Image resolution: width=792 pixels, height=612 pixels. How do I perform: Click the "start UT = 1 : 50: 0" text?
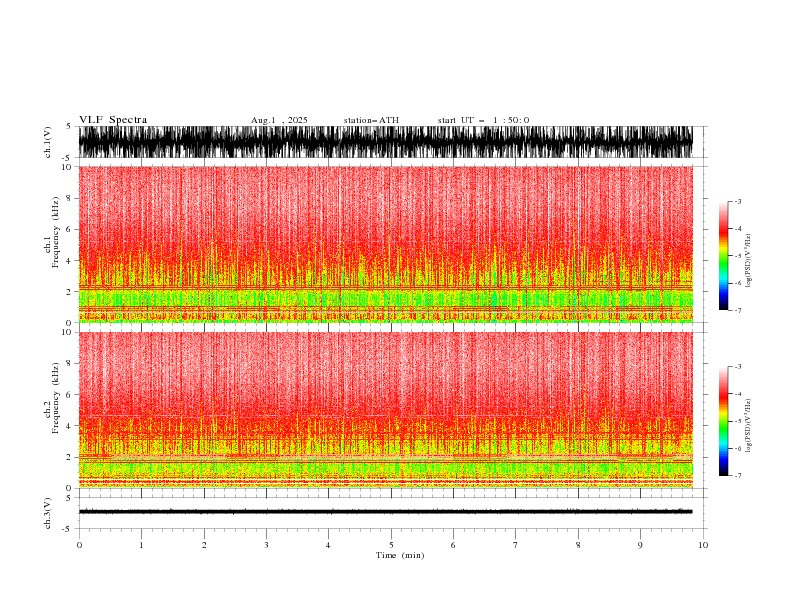[483, 120]
